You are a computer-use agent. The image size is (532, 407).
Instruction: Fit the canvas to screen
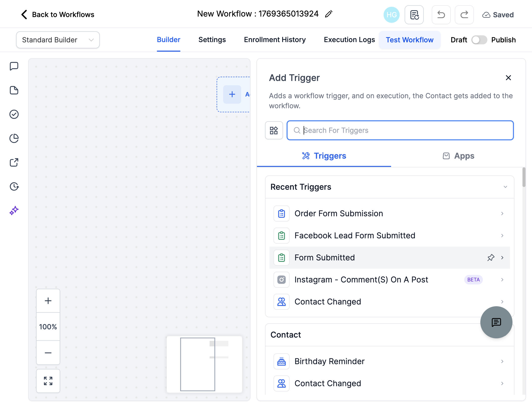[48, 381]
